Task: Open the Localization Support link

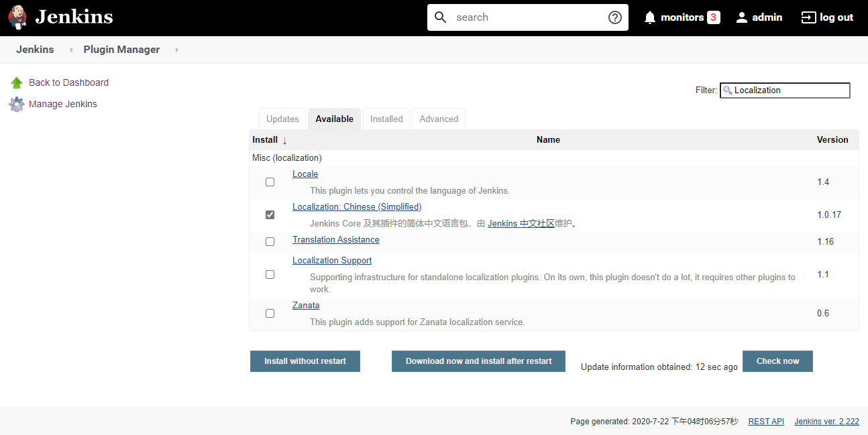Action: coord(332,261)
